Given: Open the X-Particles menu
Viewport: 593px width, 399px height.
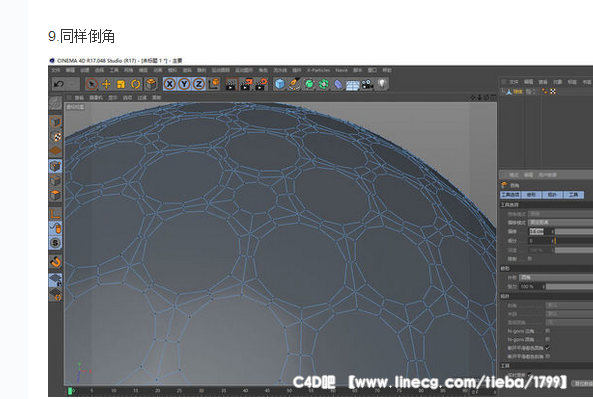Looking at the screenshot, I should point(318,70).
